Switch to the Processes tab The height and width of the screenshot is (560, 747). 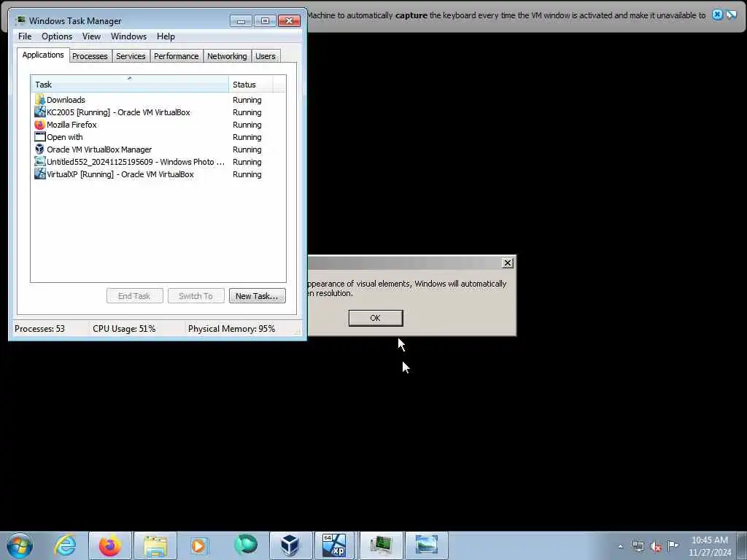[x=90, y=56]
